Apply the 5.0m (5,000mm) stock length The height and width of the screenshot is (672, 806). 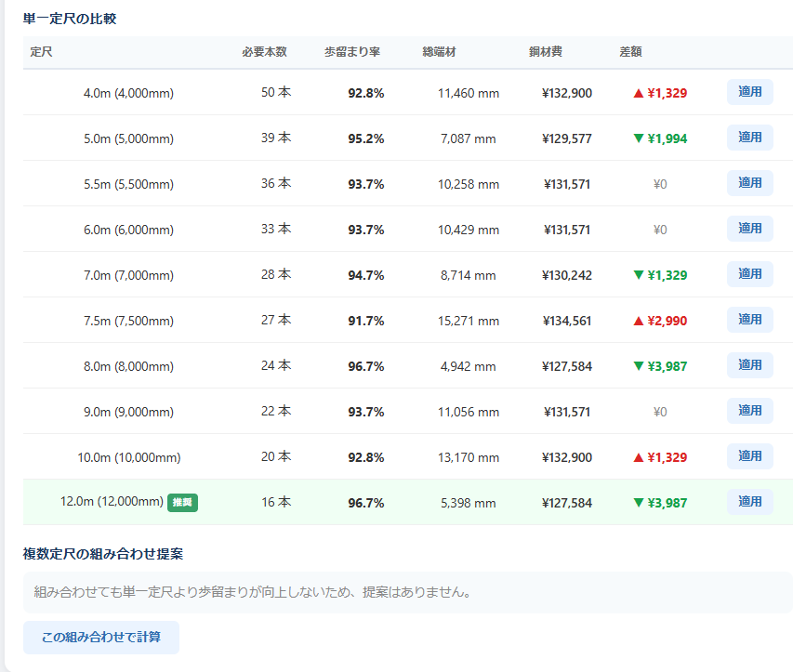point(749,138)
